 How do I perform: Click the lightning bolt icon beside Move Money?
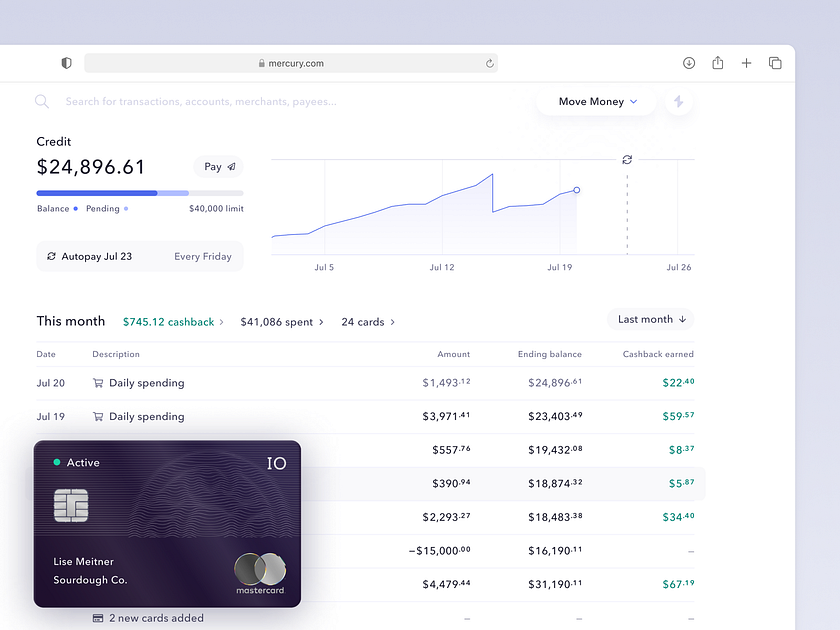pos(678,101)
